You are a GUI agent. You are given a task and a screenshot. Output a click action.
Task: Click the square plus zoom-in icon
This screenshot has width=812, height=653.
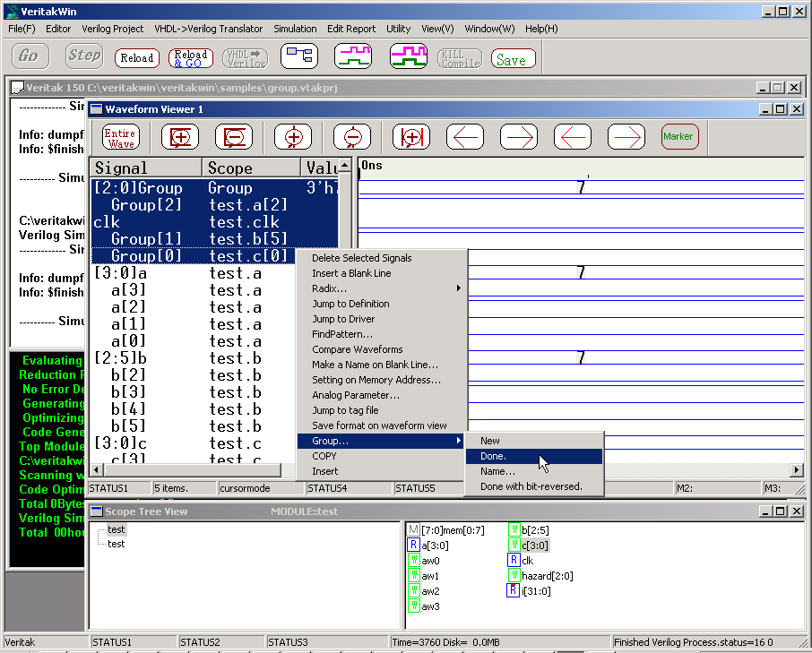point(180,137)
